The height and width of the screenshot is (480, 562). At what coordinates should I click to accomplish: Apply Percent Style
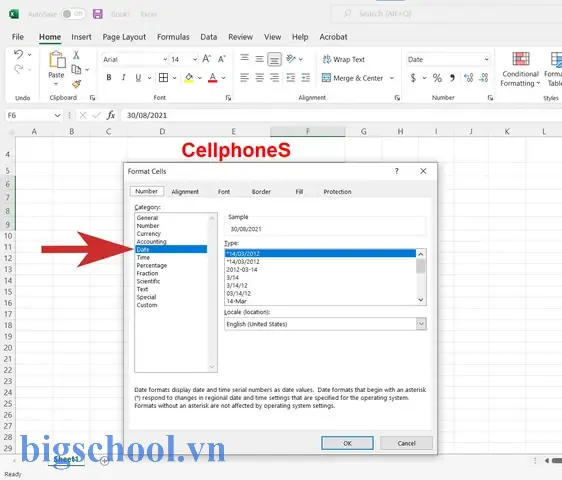point(437,78)
